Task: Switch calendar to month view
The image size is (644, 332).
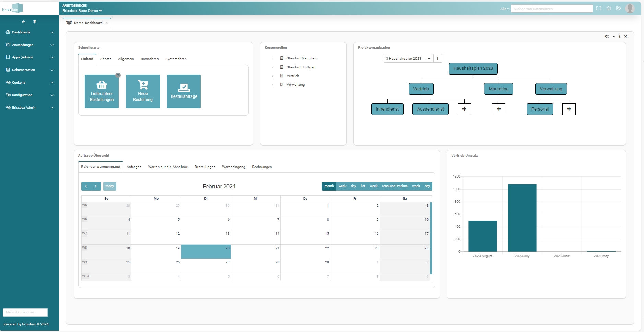Action: coord(329,186)
